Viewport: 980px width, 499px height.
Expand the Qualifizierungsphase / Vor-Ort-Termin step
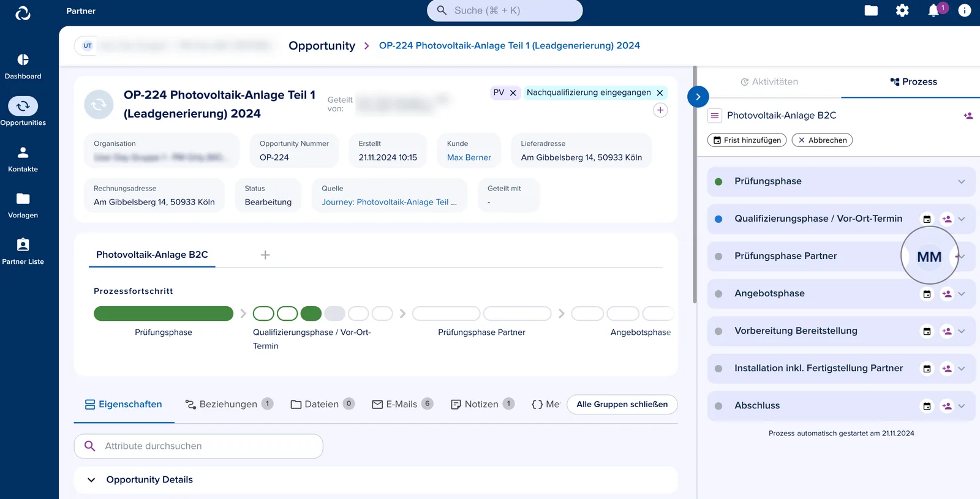[x=962, y=219]
